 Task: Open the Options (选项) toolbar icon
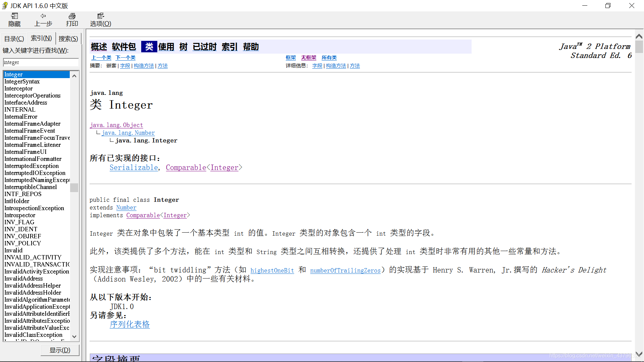pyautogui.click(x=100, y=16)
